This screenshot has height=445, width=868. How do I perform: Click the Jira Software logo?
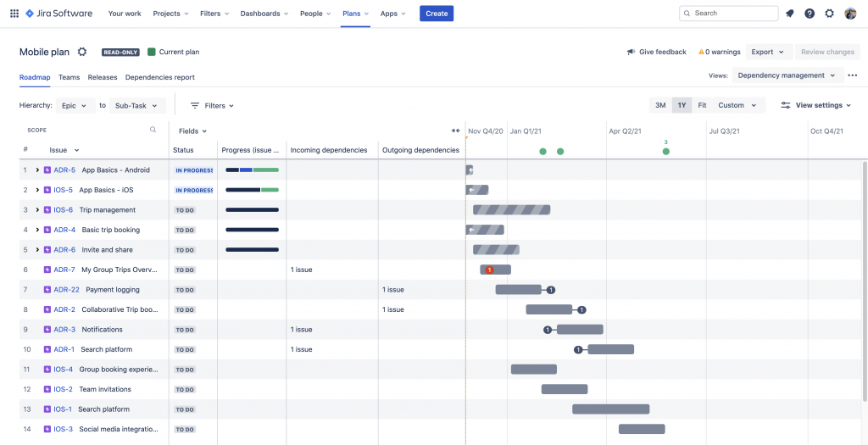coord(58,14)
